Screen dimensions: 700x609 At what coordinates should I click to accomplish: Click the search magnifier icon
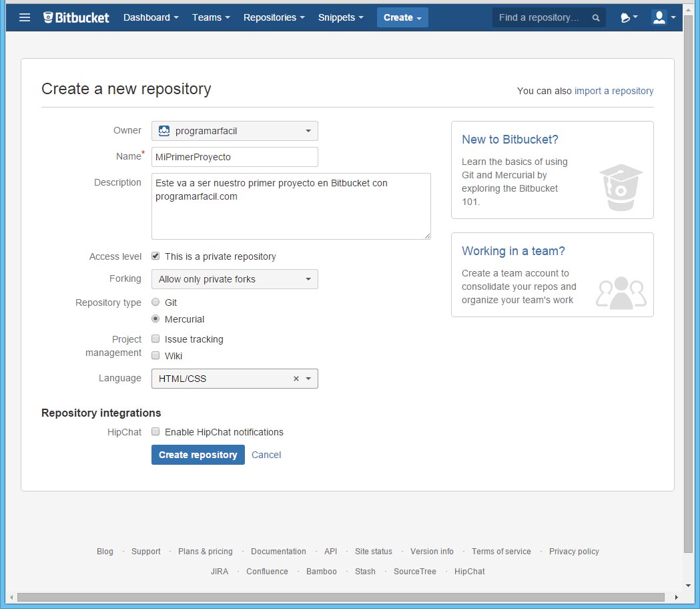[x=596, y=18]
